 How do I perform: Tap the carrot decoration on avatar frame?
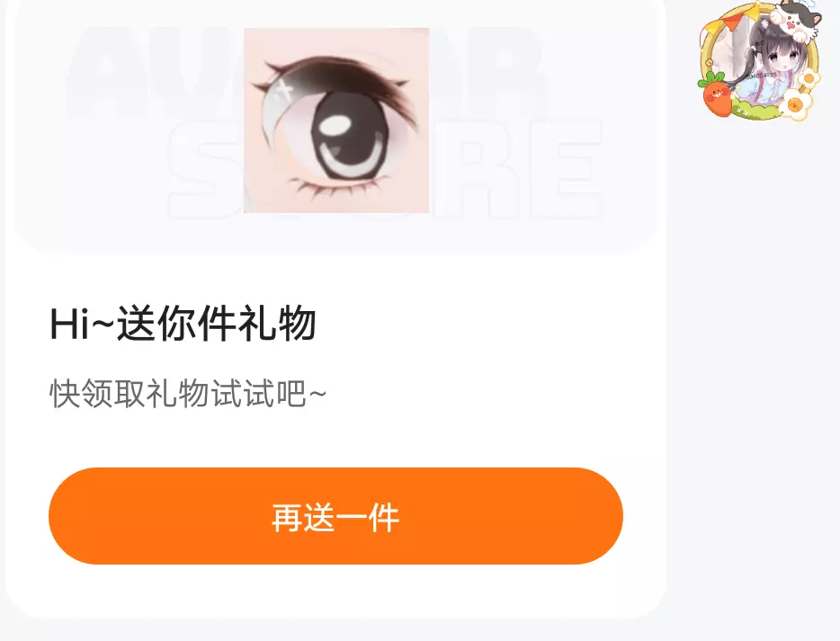click(x=717, y=95)
